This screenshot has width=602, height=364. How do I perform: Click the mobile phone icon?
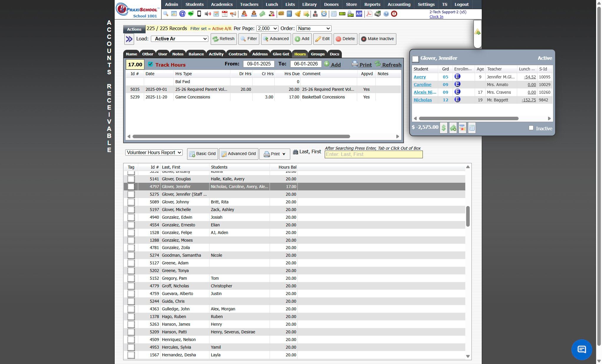pos(199,14)
